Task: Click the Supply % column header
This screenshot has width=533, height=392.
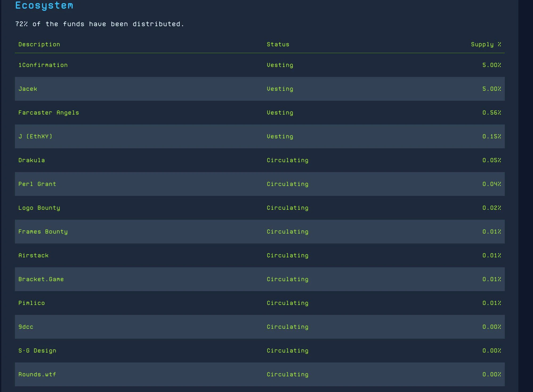Action: point(486,44)
